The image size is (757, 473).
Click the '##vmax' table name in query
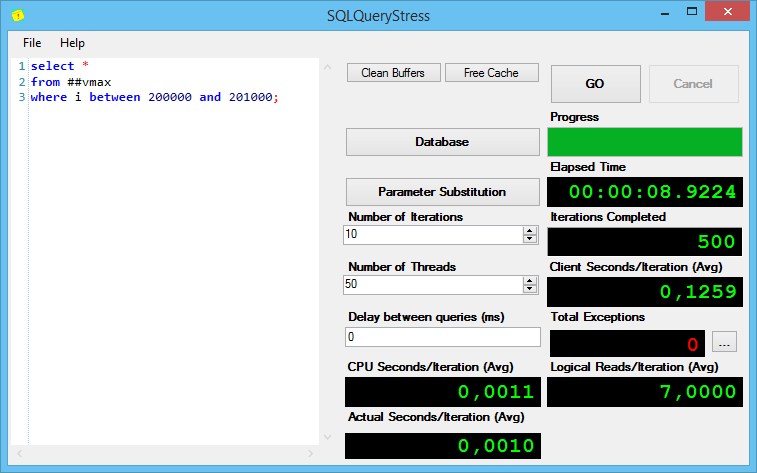89,82
